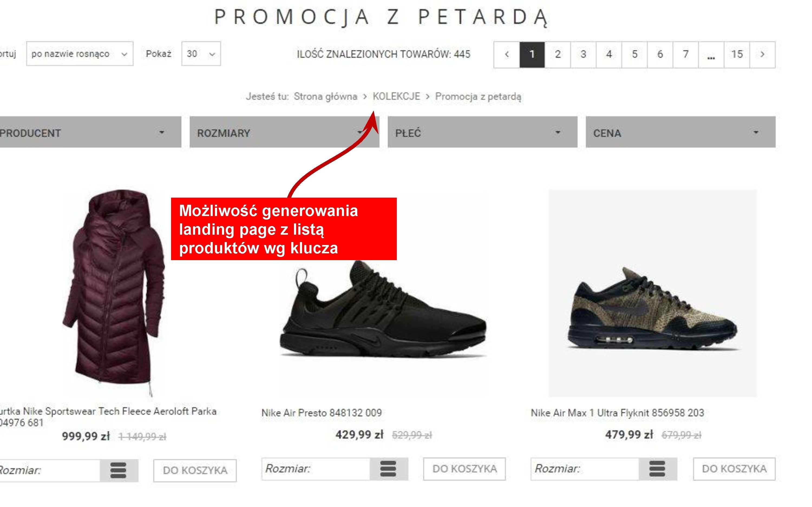Expand the PŁEĆ filter
This screenshot has height=507, width=812.
pyautogui.click(x=483, y=132)
